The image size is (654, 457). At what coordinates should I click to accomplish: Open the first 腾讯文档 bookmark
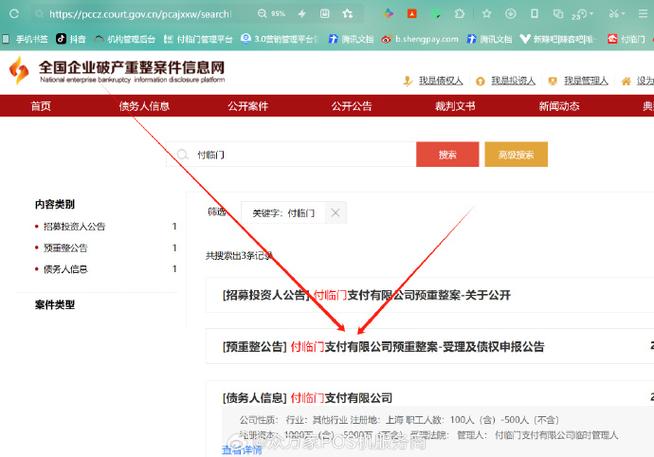pos(351,39)
